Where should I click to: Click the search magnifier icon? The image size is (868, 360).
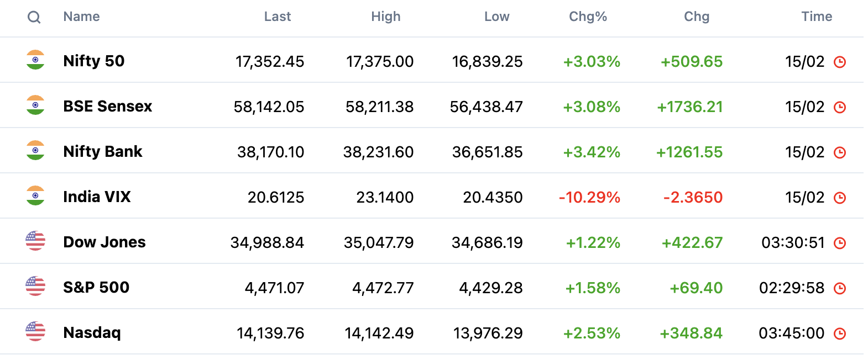pos(34,17)
